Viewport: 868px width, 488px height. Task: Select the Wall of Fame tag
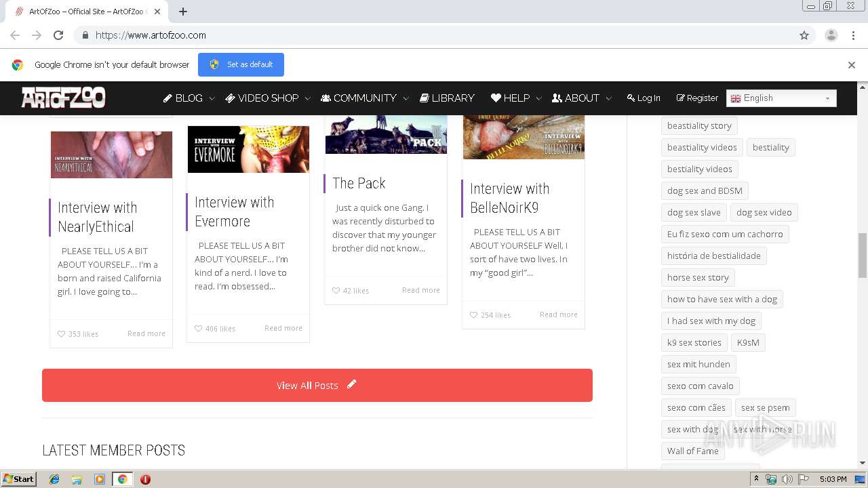(x=692, y=451)
